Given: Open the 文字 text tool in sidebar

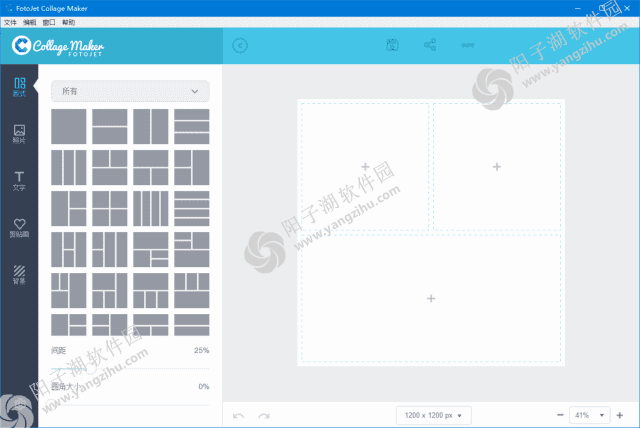Looking at the screenshot, I should tap(19, 181).
